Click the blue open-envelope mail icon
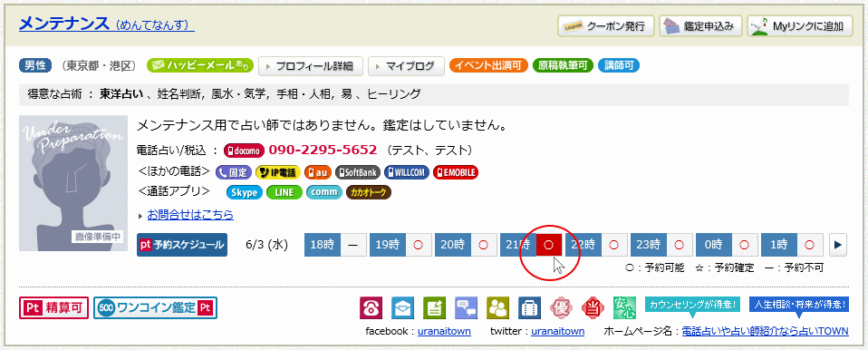This screenshot has height=350, width=868. pos(402,308)
